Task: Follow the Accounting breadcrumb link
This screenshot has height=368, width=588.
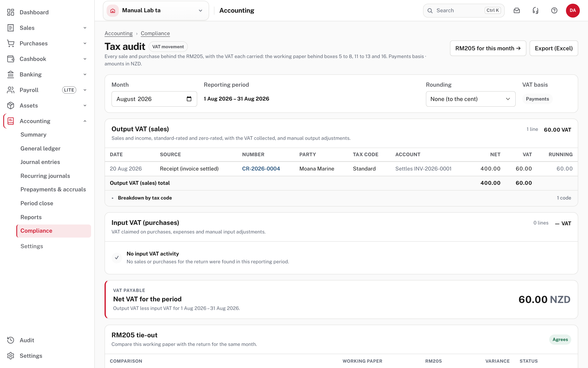Action: point(119,33)
